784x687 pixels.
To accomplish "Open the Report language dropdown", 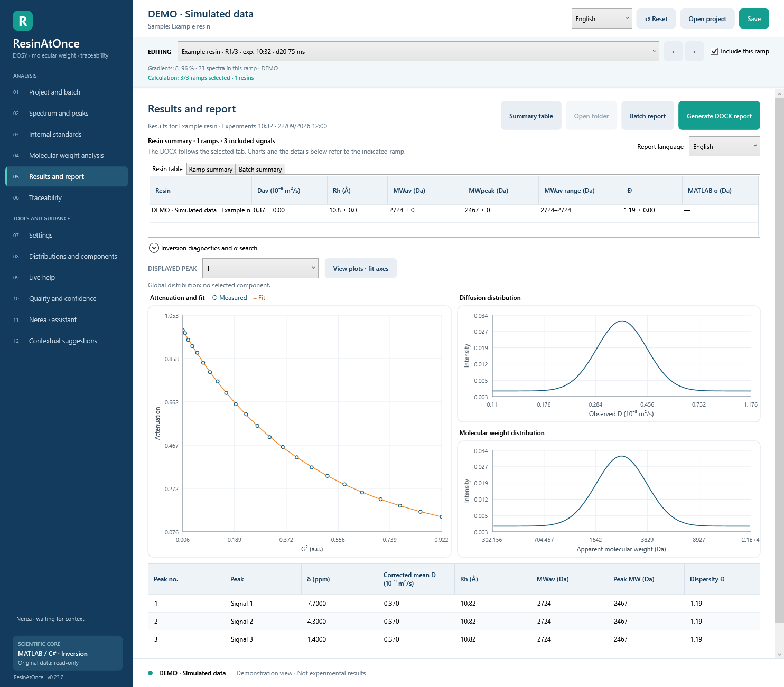I will [x=724, y=146].
